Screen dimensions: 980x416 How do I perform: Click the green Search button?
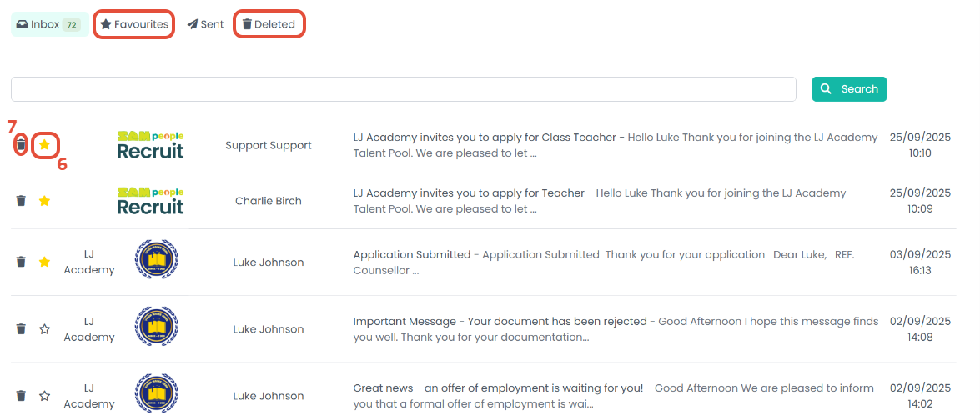[849, 89]
